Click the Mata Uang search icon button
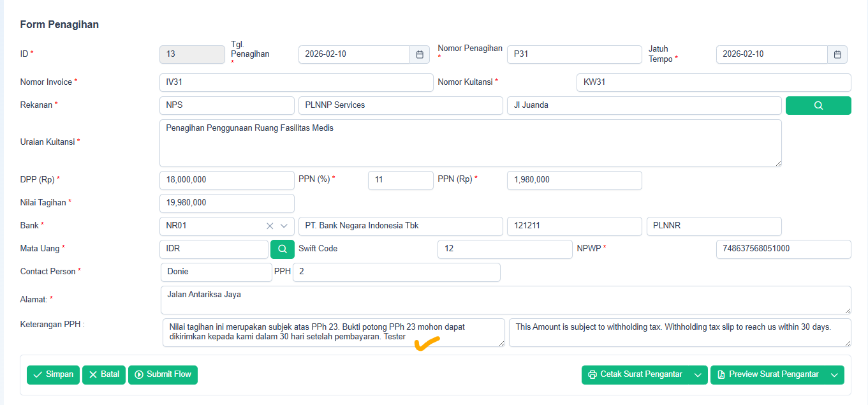Screen dimensions: 868x405 click(x=283, y=249)
